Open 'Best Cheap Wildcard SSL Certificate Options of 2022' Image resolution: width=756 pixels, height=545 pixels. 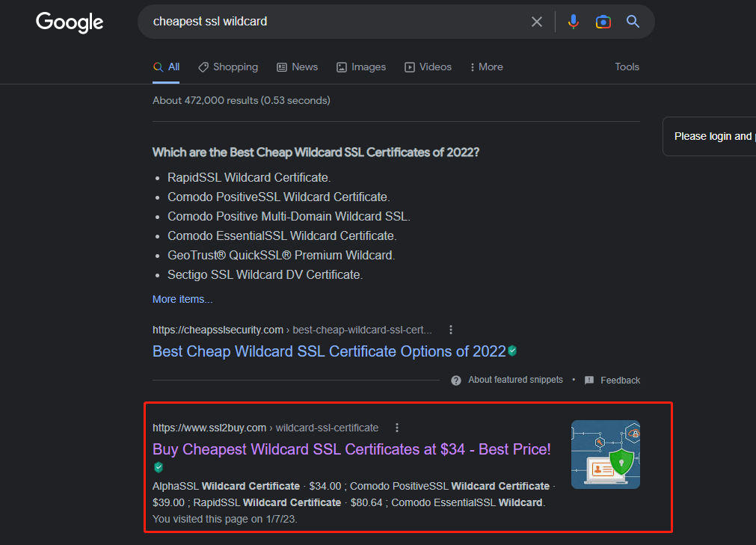pos(329,351)
